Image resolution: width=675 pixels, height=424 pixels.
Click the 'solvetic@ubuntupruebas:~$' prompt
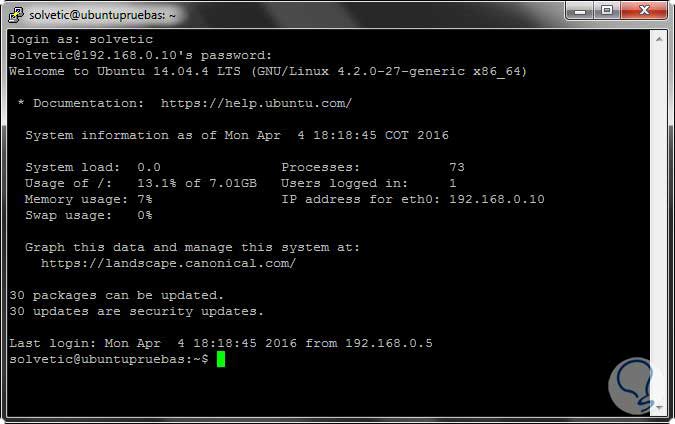point(109,359)
